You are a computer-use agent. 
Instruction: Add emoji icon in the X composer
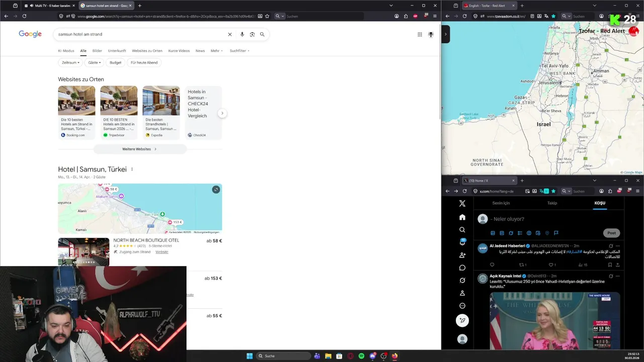point(529,233)
